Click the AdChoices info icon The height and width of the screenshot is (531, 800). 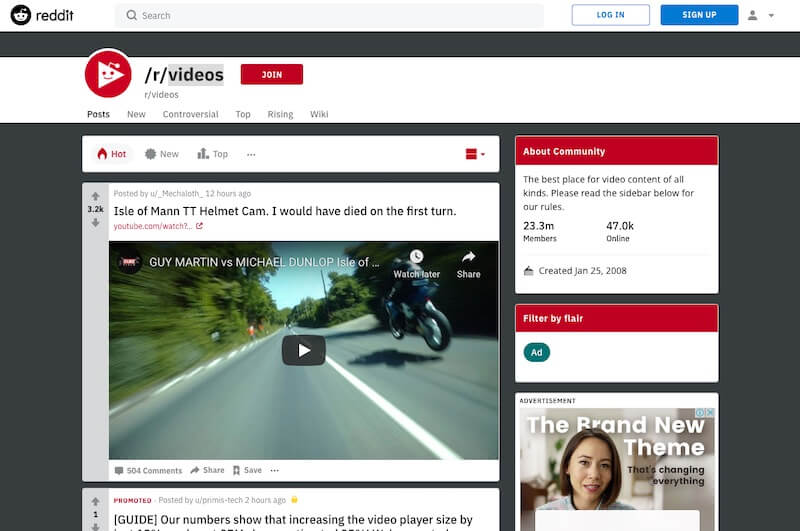701,412
